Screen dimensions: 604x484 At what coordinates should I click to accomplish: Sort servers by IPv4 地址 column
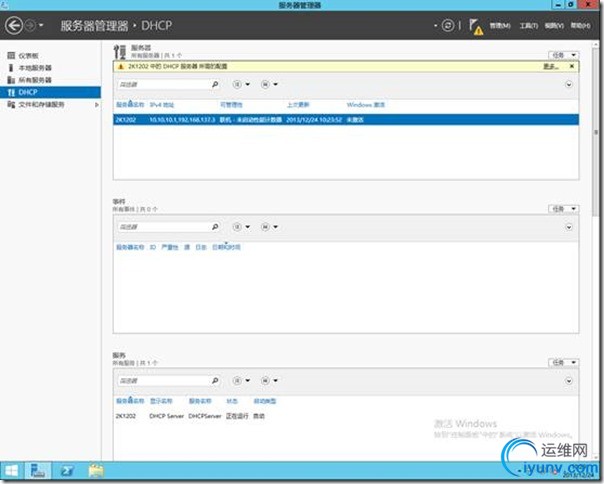tap(162, 105)
